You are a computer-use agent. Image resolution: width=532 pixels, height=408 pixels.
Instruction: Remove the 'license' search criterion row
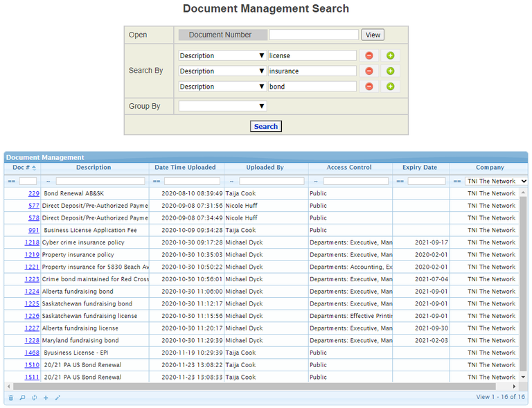tap(369, 55)
